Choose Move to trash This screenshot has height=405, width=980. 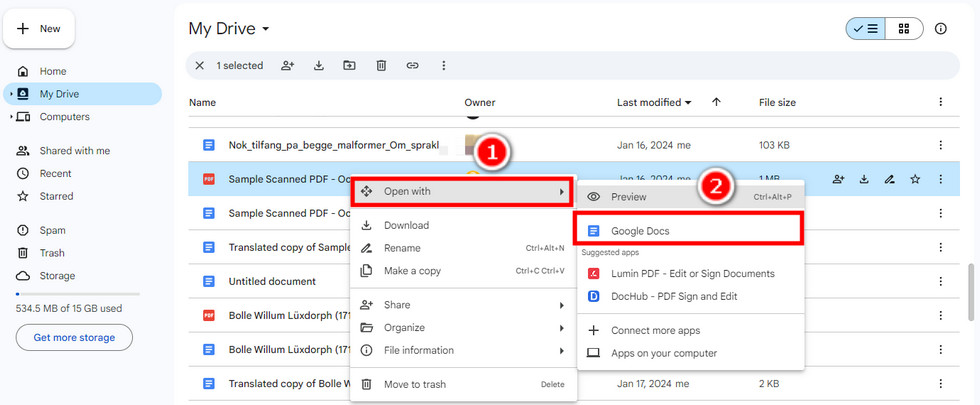click(463, 384)
